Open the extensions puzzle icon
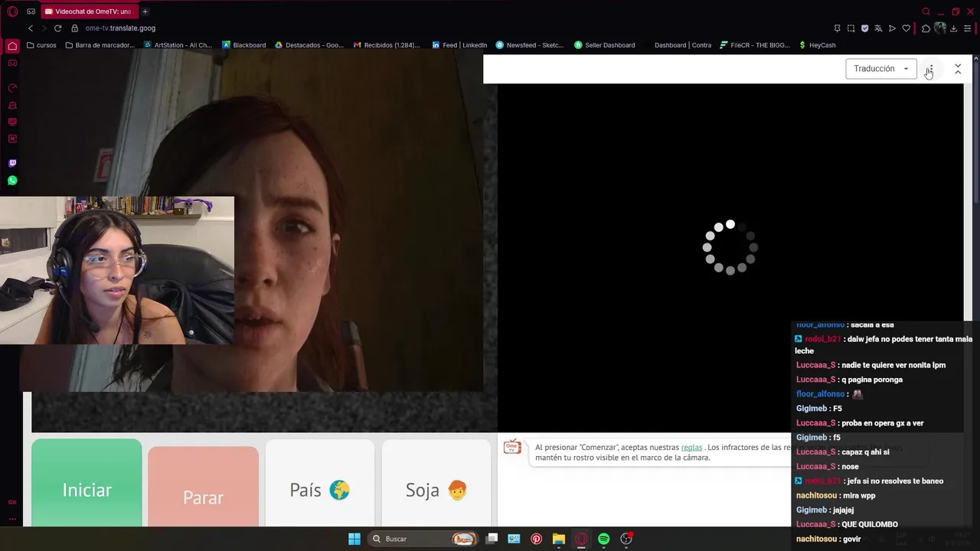Image resolution: width=980 pixels, height=551 pixels. pyautogui.click(x=926, y=28)
